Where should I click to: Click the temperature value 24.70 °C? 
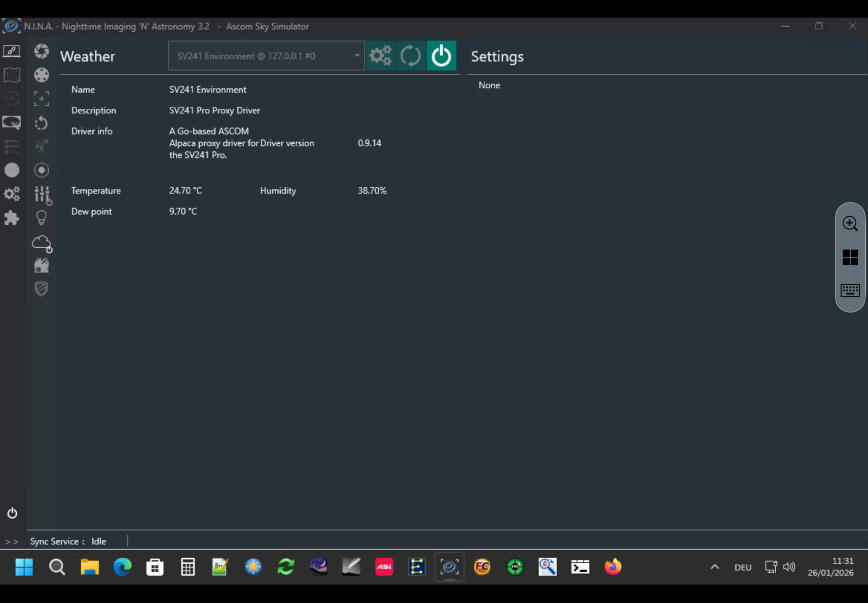[x=186, y=191]
